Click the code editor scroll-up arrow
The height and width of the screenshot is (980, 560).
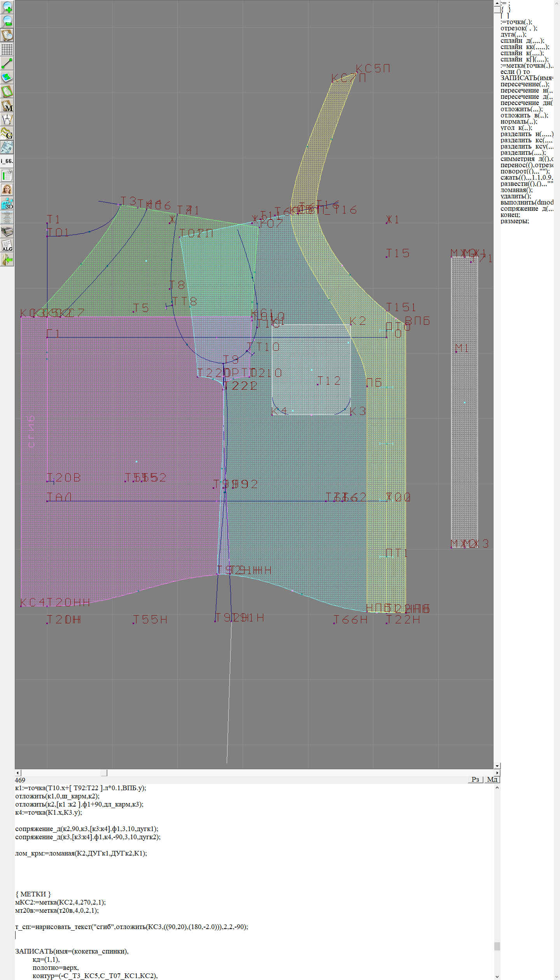[497, 788]
